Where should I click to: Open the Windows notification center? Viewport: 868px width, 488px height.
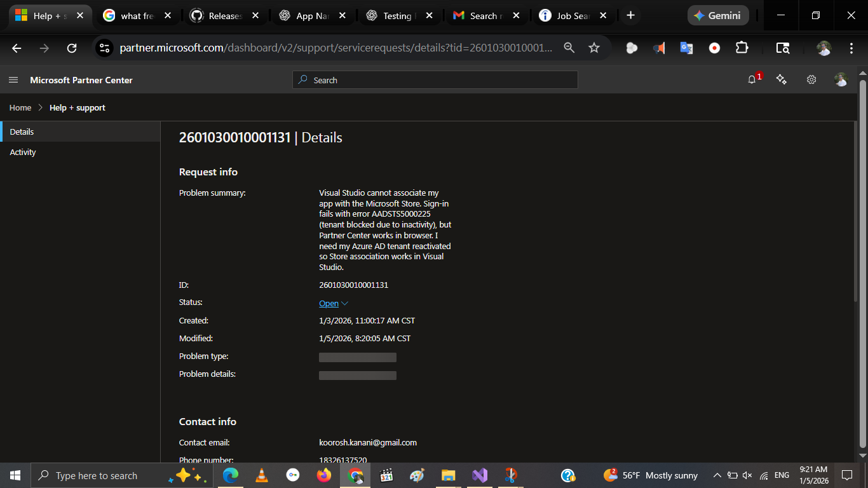click(x=846, y=475)
